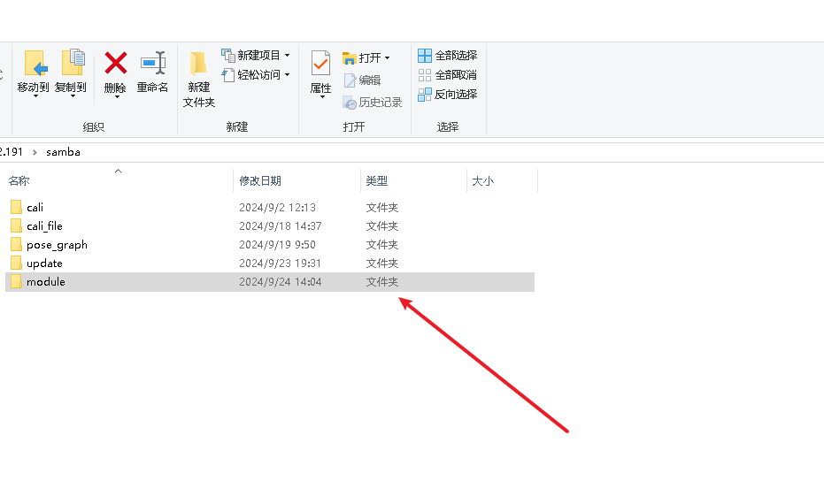Click the breadcrumb chevron before samba
The width and height of the screenshot is (824, 504).
click(35, 152)
